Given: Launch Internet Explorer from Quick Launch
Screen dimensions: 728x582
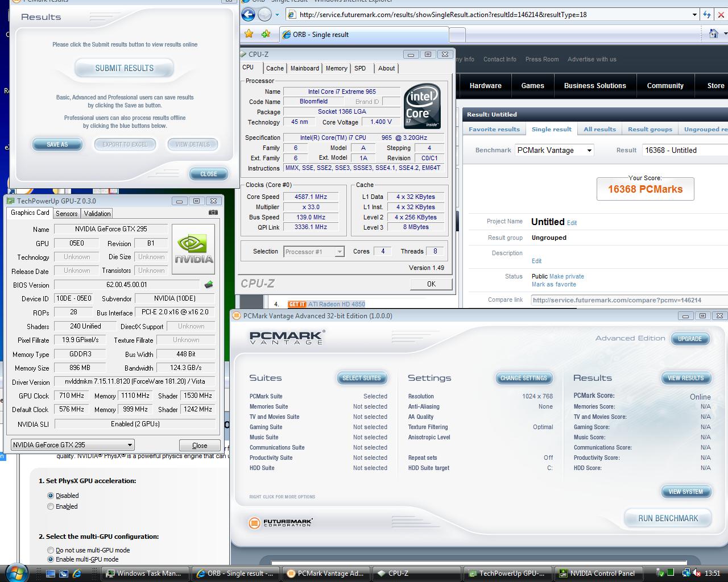Looking at the screenshot, I should click(77, 573).
